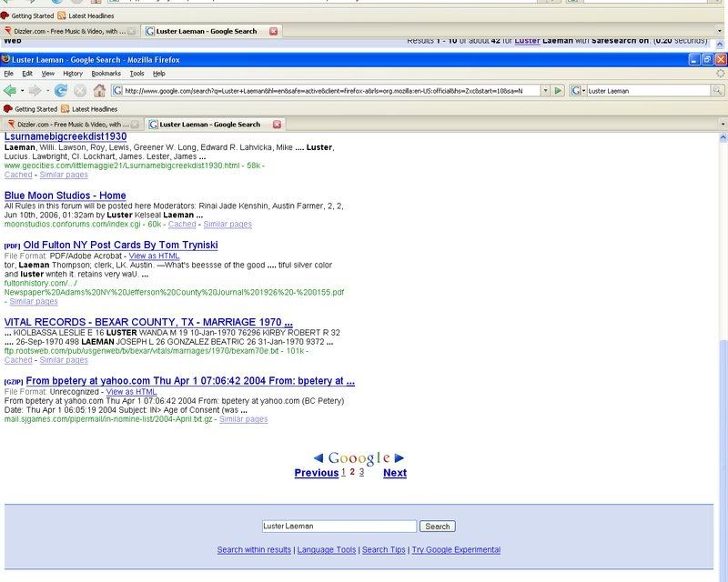Open the Google search engine selector
The width and height of the screenshot is (728, 582).
click(578, 91)
